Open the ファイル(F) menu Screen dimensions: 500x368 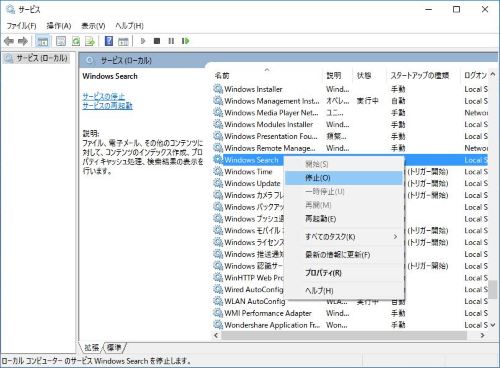pyautogui.click(x=21, y=26)
